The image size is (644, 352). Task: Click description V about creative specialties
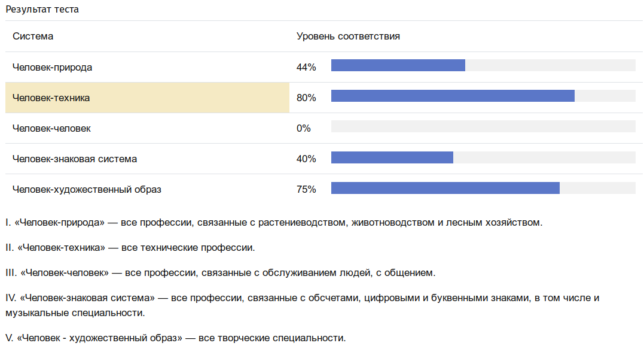pos(176,338)
